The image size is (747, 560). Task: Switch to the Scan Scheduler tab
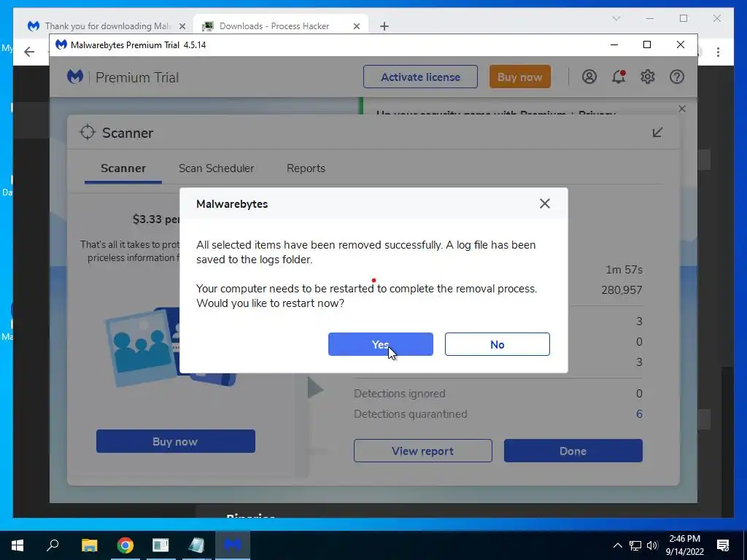click(x=216, y=168)
